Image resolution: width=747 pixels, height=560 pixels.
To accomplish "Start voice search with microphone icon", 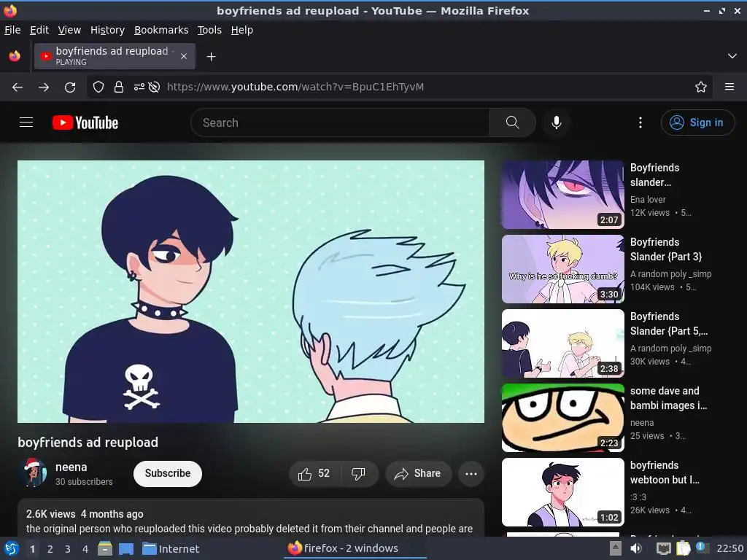I will 556,122.
